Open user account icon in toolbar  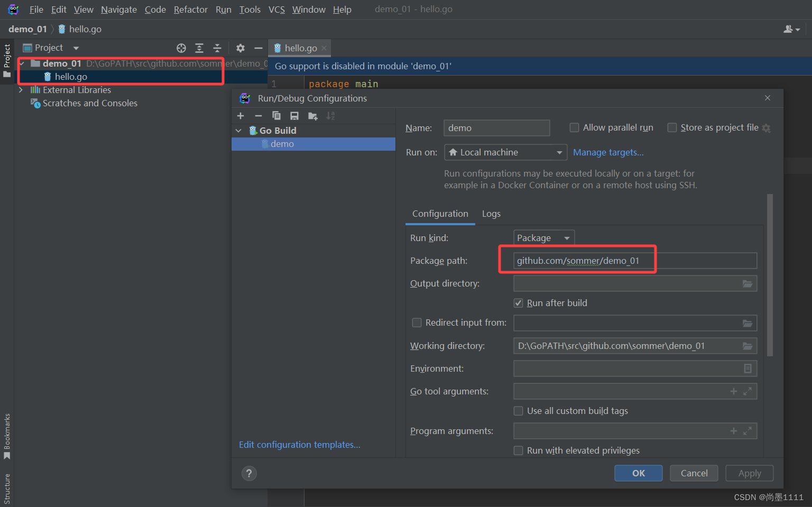(791, 29)
